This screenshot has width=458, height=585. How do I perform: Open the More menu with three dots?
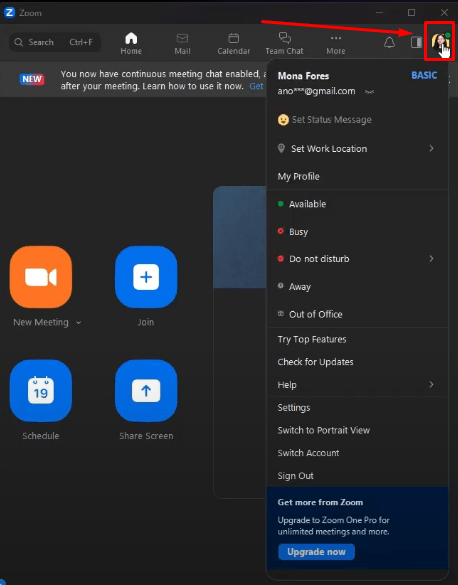coord(336,44)
